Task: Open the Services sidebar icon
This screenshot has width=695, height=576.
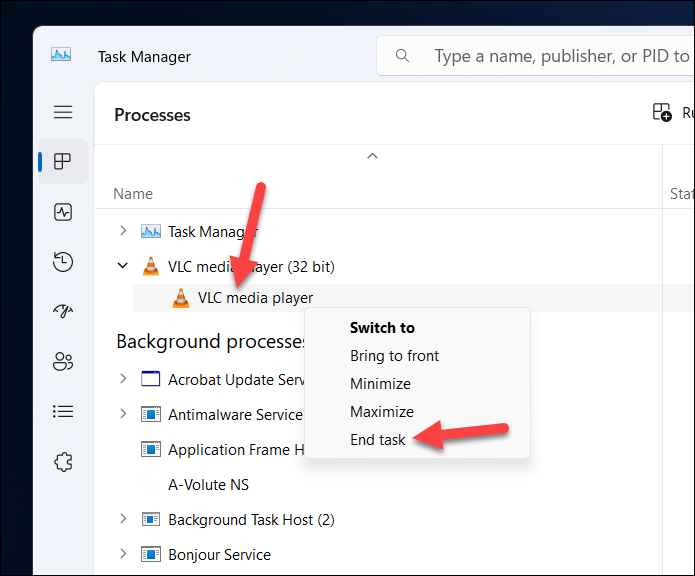Action: click(63, 461)
